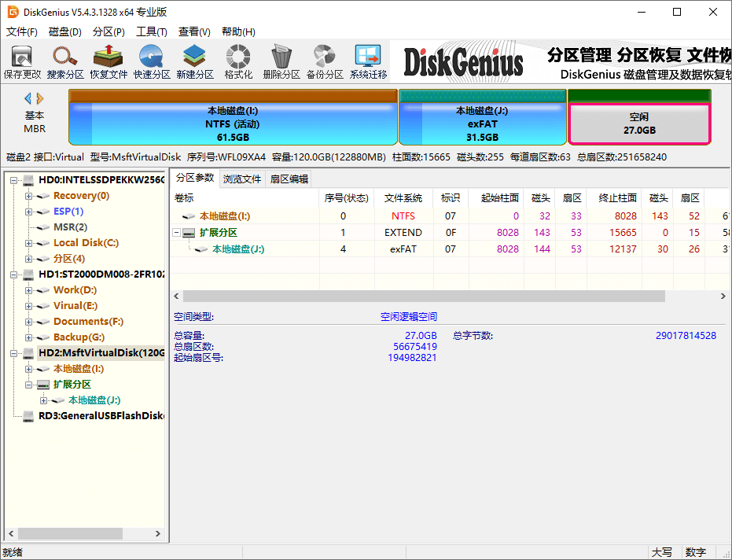Click the 空闲逻辑空间 value text
Viewport: 732px width, 560px height.
(409, 317)
